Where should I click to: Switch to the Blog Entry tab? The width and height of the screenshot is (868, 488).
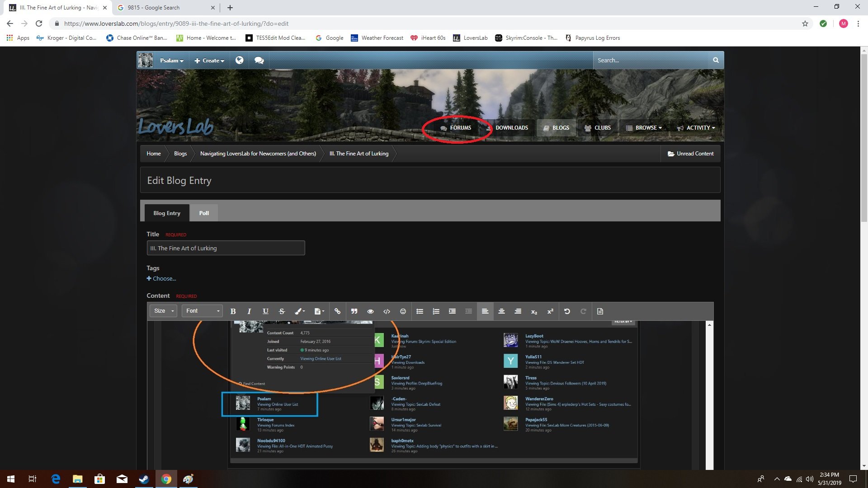tap(167, 213)
